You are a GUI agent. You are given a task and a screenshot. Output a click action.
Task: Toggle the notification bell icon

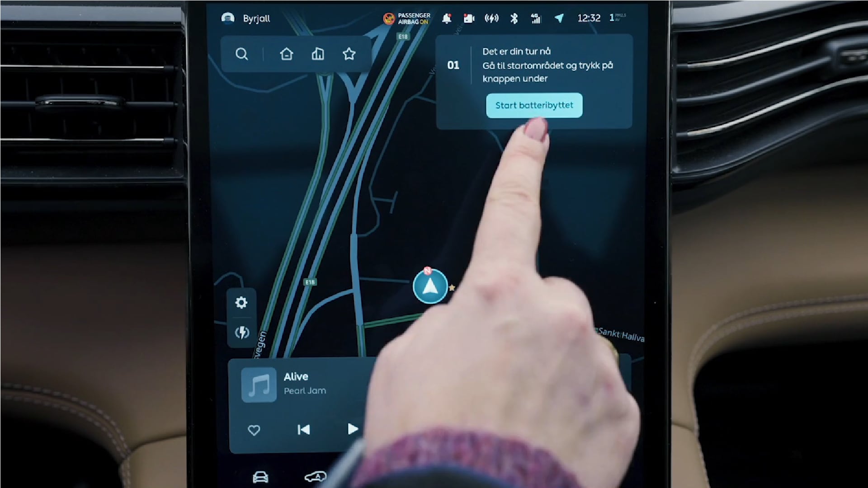pyautogui.click(x=447, y=18)
